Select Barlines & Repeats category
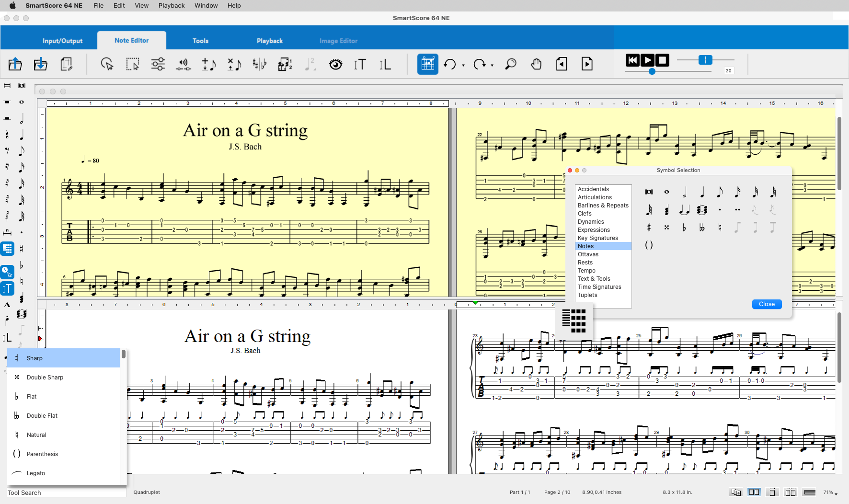Image resolution: width=849 pixels, height=504 pixels. (603, 206)
